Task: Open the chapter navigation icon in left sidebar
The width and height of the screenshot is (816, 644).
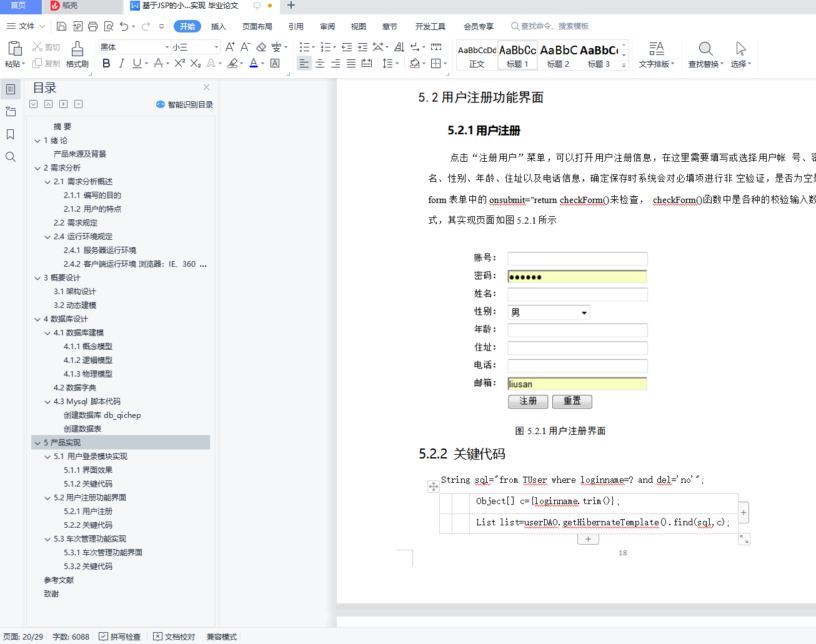Action: (x=11, y=112)
